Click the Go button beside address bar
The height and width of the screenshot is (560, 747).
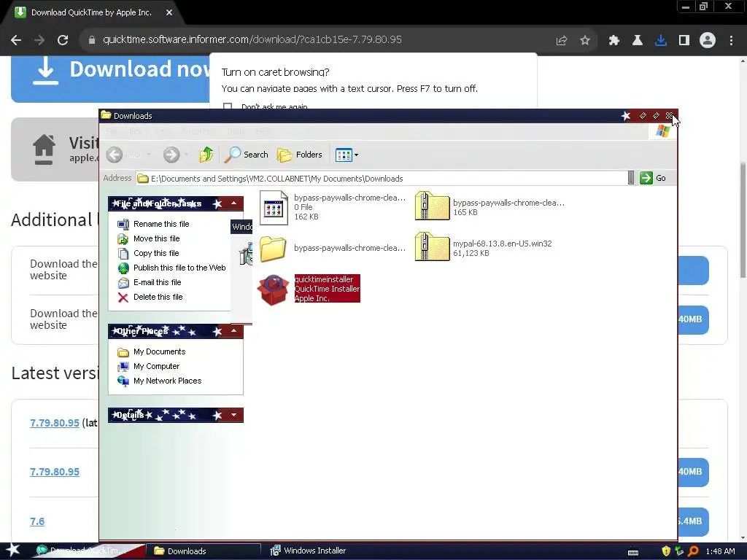[653, 178]
